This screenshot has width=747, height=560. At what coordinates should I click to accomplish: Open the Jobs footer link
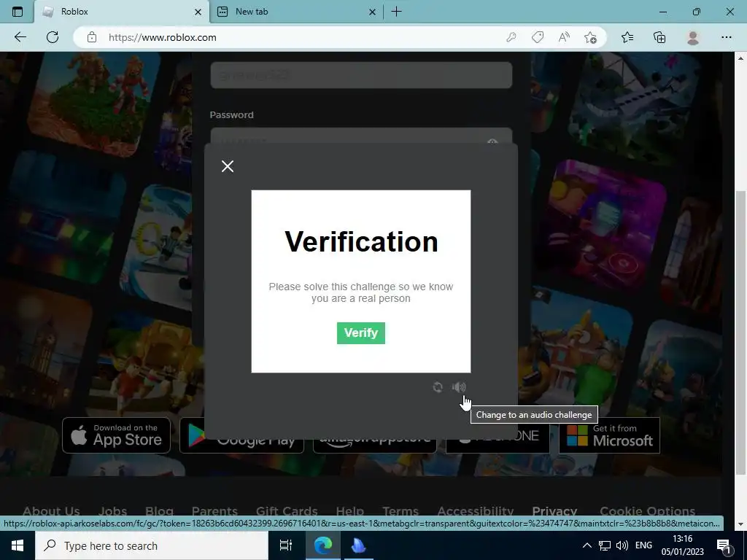pos(112,511)
